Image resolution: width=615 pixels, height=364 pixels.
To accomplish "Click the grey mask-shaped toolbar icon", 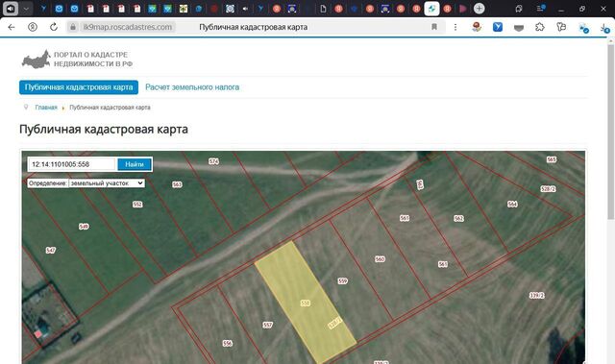I will pos(519,28).
